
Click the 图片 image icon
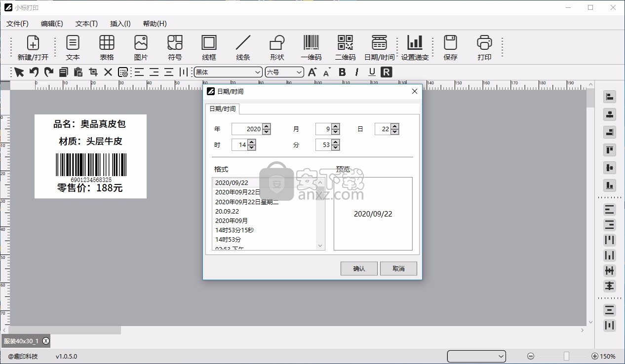point(141,47)
